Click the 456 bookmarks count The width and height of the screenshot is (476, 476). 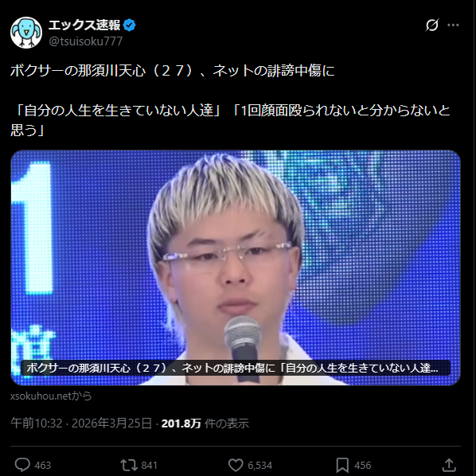[x=362, y=465]
